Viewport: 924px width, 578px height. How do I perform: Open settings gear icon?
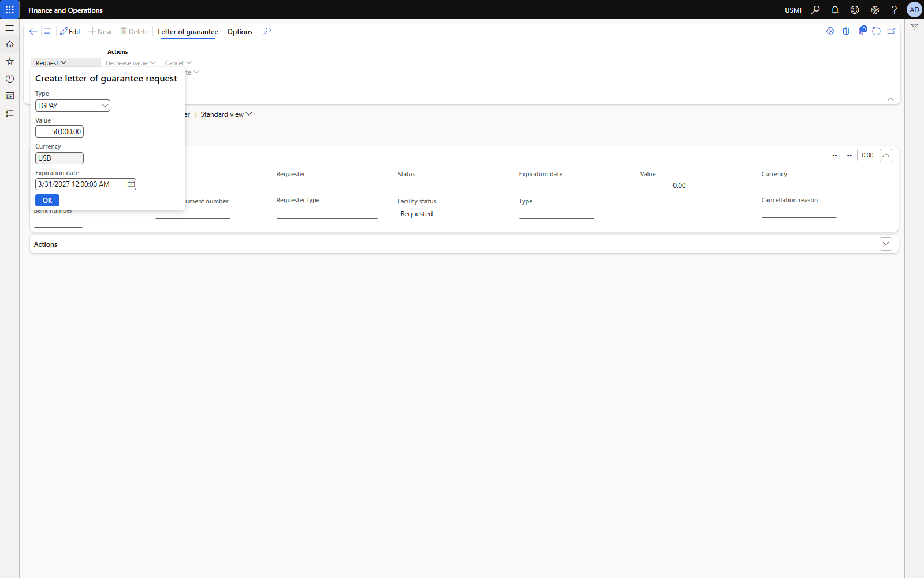[875, 10]
